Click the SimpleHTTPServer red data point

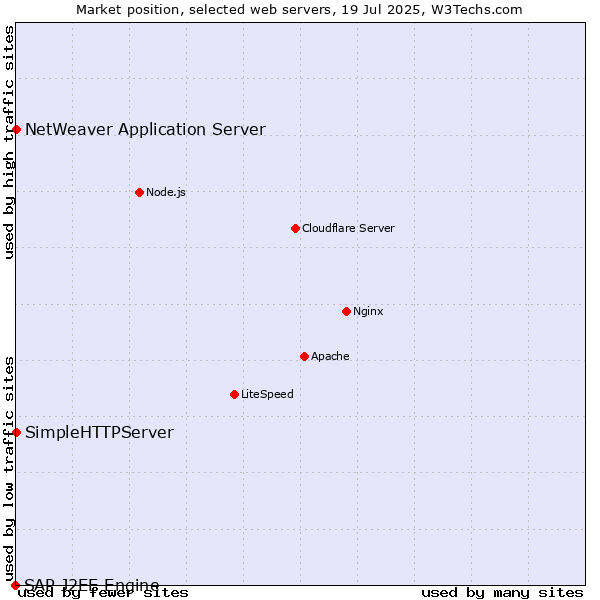pos(16,432)
